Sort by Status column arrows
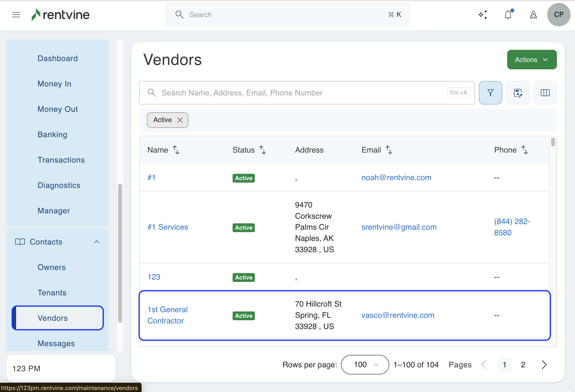This screenshot has width=575, height=392. click(x=263, y=150)
